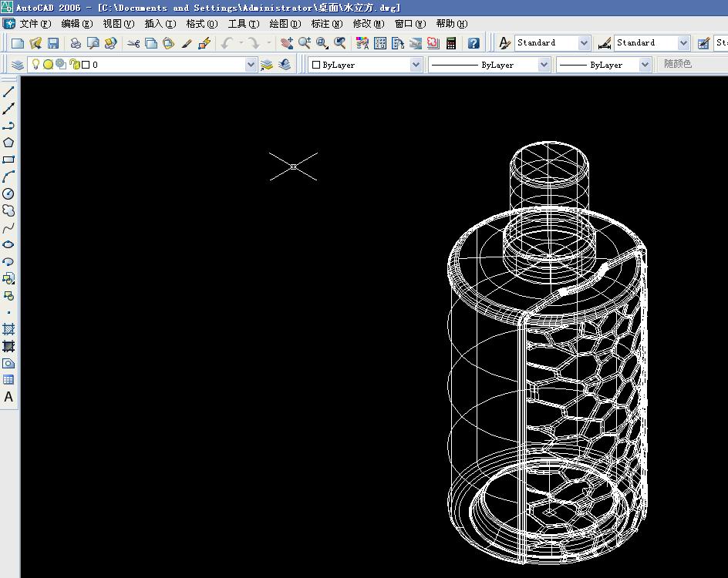Open a drawing with the Open icon
The image size is (728, 578).
(35, 43)
